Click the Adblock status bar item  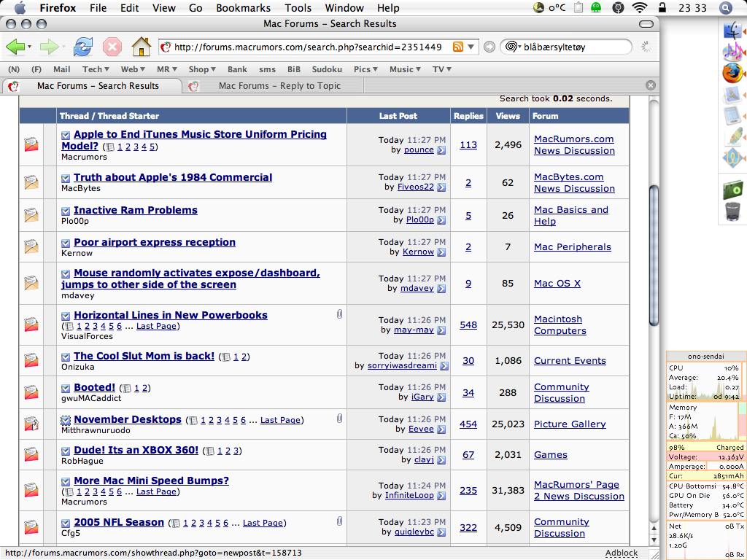pos(622,553)
